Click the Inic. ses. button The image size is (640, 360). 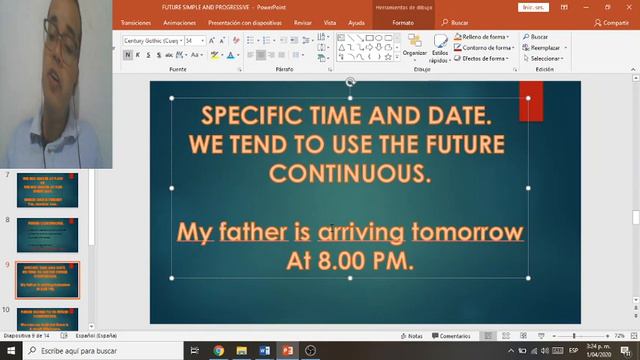click(x=533, y=7)
